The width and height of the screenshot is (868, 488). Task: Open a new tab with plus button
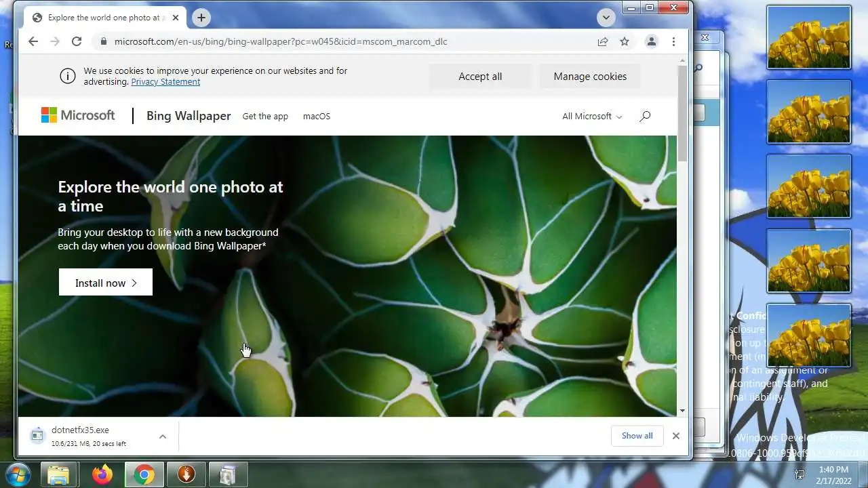[201, 18]
